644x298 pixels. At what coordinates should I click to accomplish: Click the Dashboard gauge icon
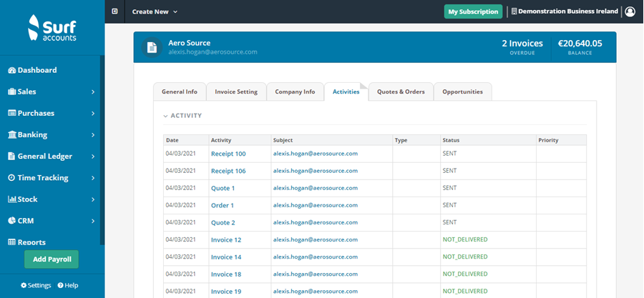pyautogui.click(x=12, y=70)
